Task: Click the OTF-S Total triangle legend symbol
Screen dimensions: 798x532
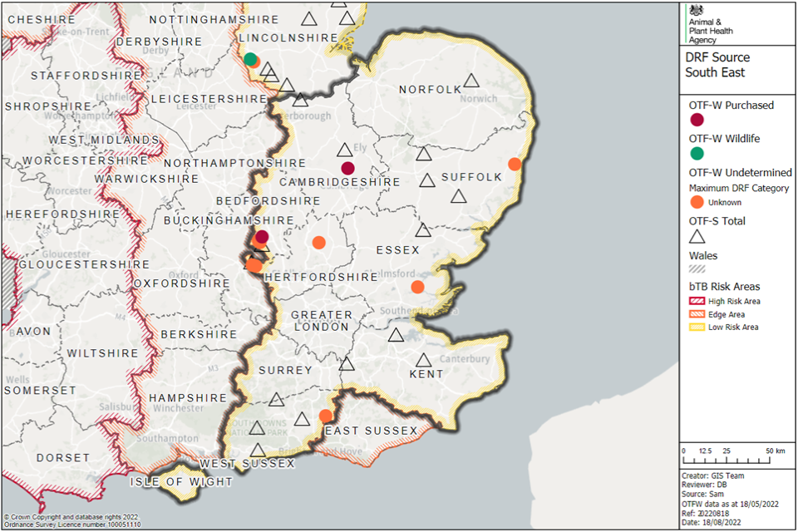Action: (697, 238)
